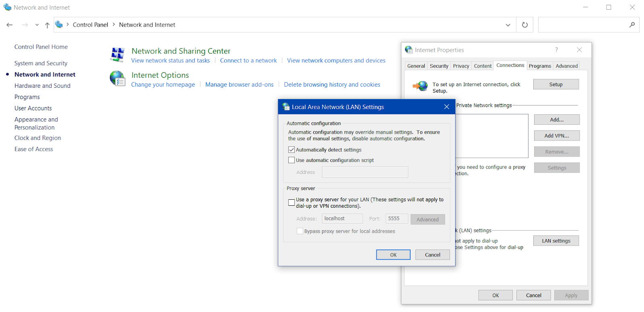Image resolution: width=644 pixels, height=312 pixels.
Task: Refresh the Control Panel address bar
Action: 524,25
